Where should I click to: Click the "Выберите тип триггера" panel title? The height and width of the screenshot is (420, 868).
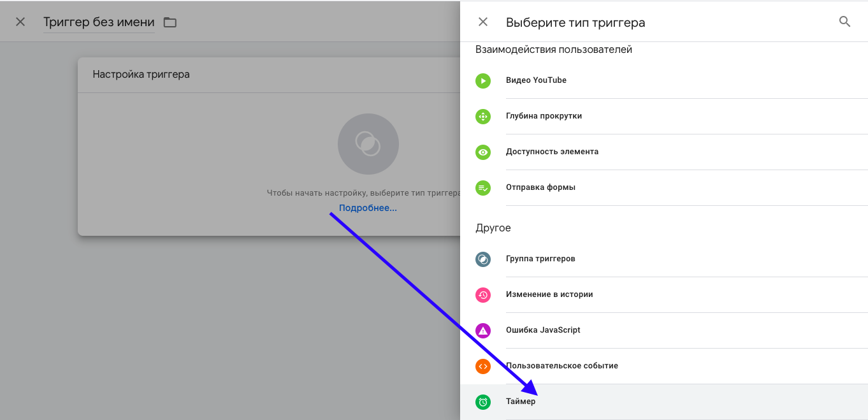click(575, 22)
